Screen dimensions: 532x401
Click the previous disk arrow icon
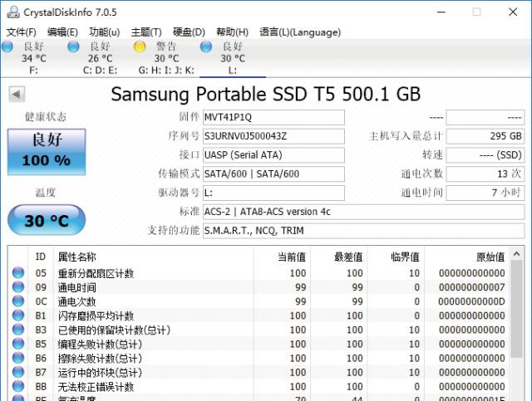pyautogui.click(x=16, y=94)
